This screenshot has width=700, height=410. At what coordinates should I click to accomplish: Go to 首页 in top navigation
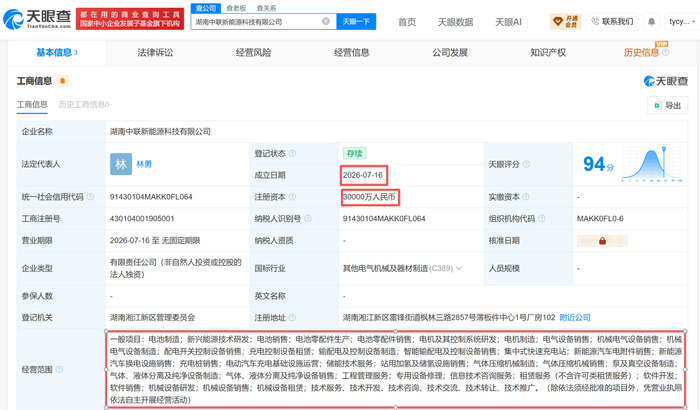pyautogui.click(x=407, y=22)
